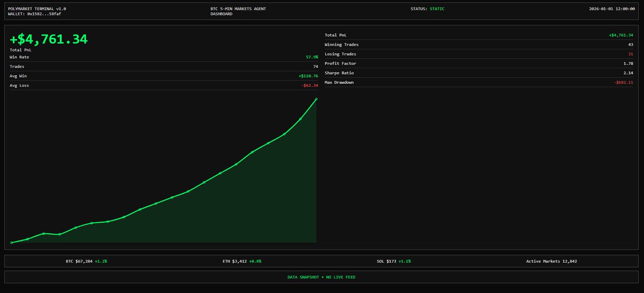The image size is (644, 293).
Task: Select the winning trades count 43
Action: coord(631,45)
